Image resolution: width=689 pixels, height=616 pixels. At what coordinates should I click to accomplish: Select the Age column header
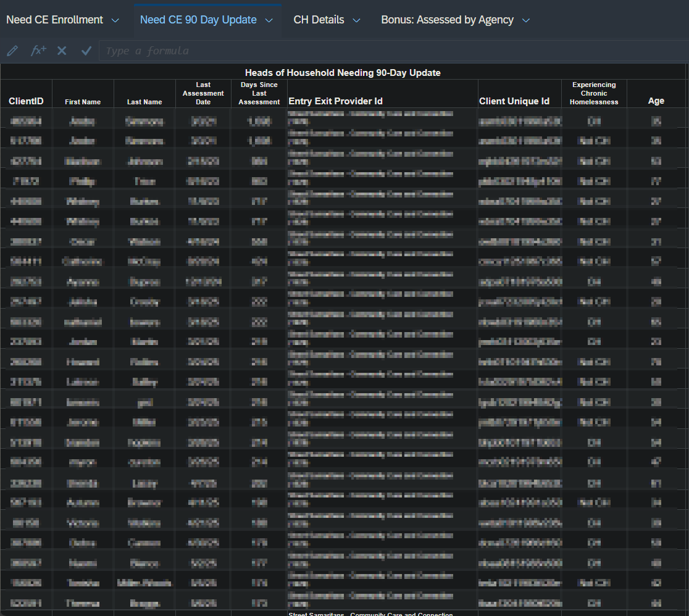coord(656,101)
